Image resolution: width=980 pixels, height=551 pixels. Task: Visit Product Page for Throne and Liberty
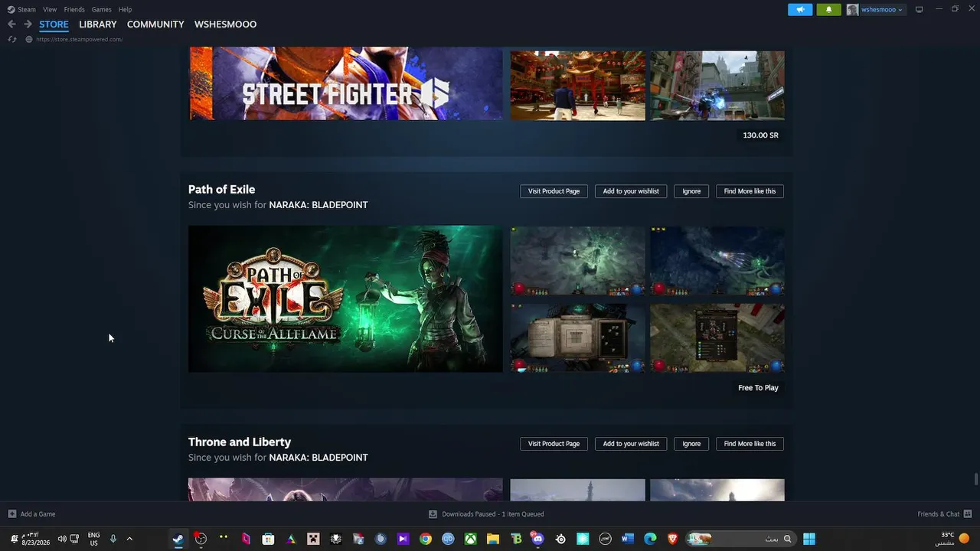554,444
